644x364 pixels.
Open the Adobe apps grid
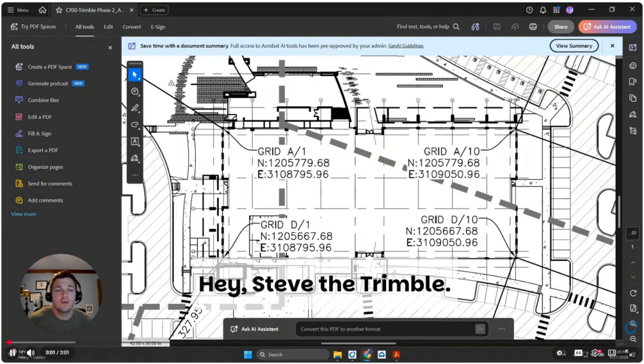556,10
